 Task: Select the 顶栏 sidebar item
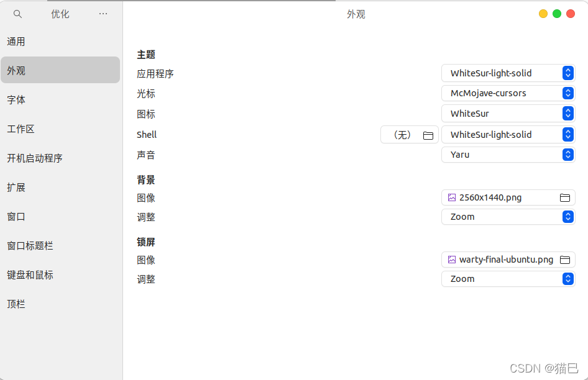tap(60, 304)
